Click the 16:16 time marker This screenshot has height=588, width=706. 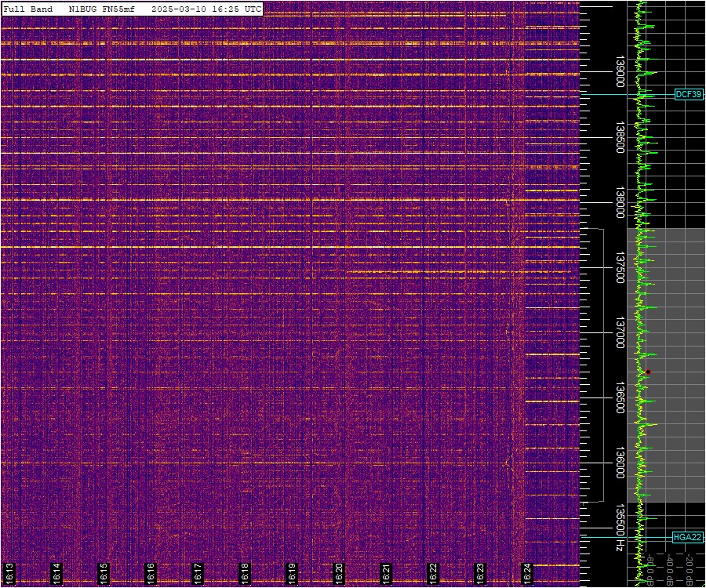pyautogui.click(x=151, y=573)
